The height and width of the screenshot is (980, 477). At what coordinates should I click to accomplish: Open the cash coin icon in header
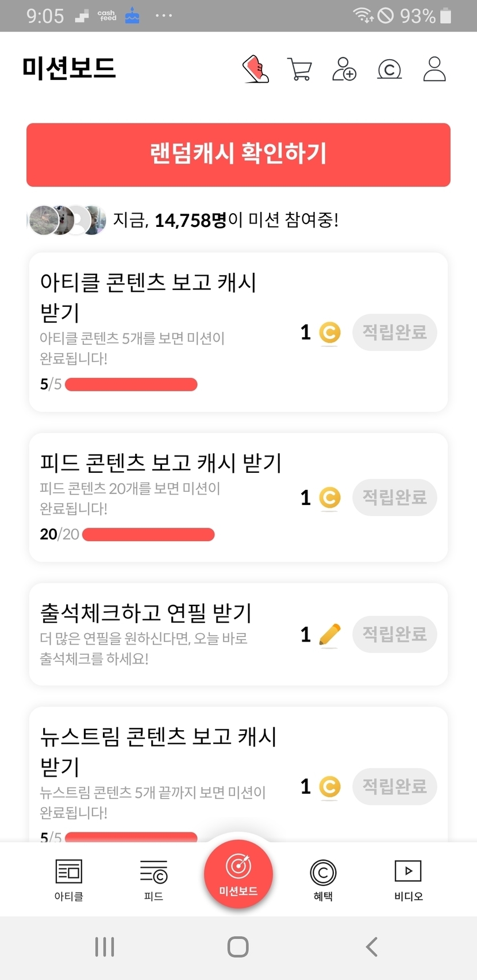click(389, 70)
